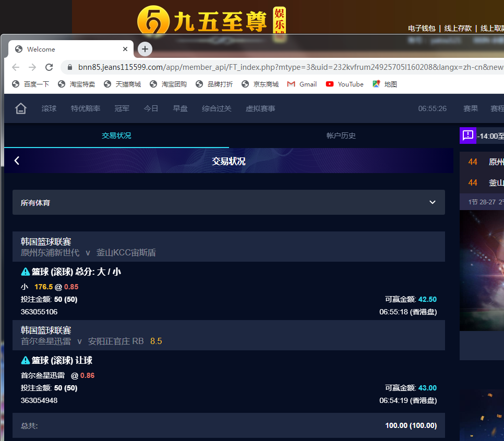Click the 赛果 results link
Screen dimensions: 504x441
(471, 108)
